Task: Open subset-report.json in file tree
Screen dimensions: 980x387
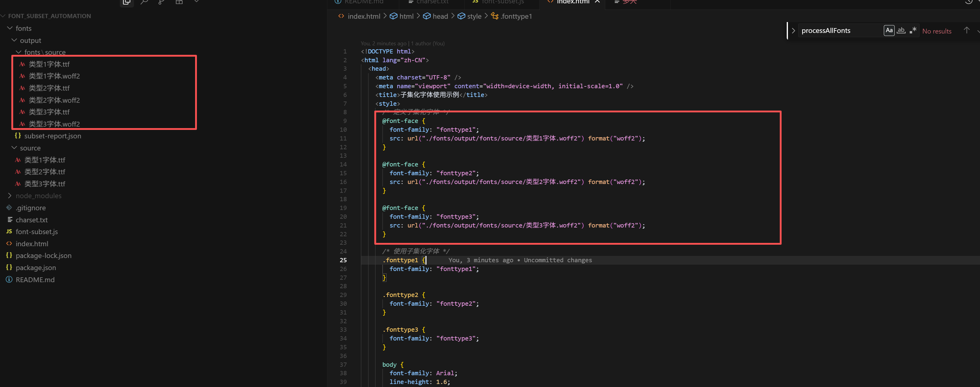Action: pyautogui.click(x=53, y=136)
